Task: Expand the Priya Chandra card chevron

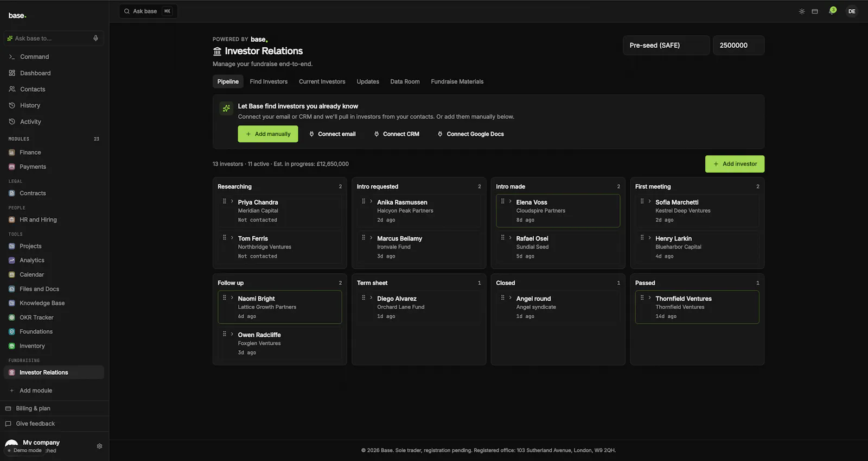Action: (232, 201)
